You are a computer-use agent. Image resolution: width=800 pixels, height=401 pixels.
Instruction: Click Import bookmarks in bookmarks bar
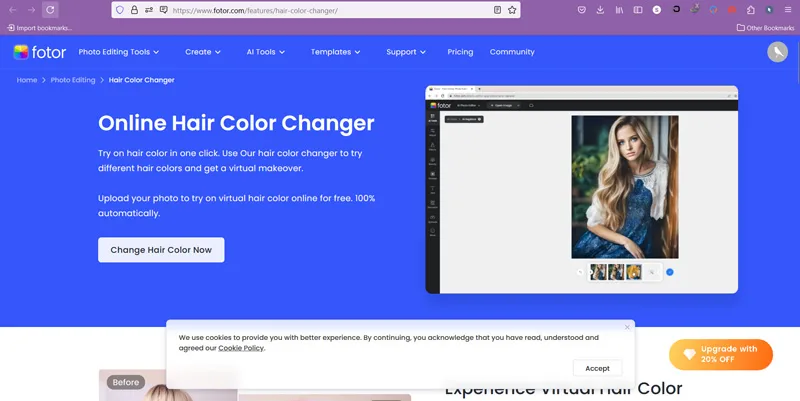(x=39, y=28)
